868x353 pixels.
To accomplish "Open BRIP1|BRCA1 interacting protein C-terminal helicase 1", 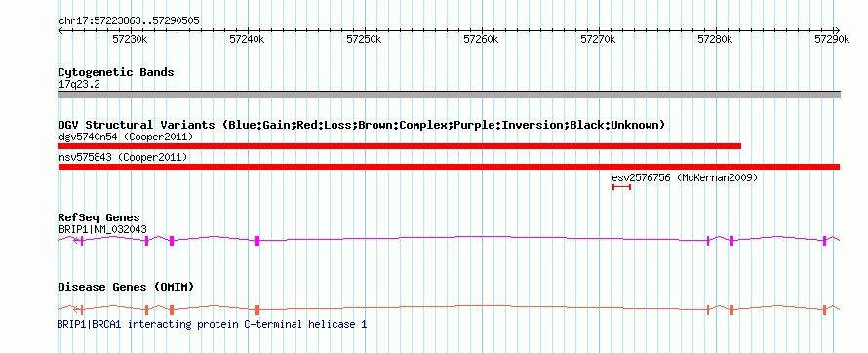I will pos(212,324).
